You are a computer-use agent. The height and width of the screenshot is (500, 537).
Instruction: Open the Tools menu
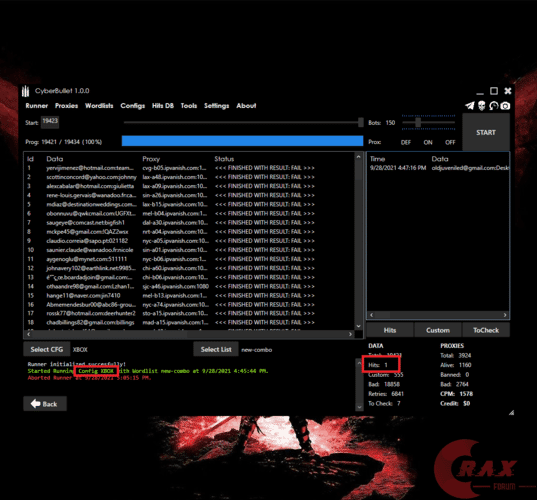coord(189,106)
